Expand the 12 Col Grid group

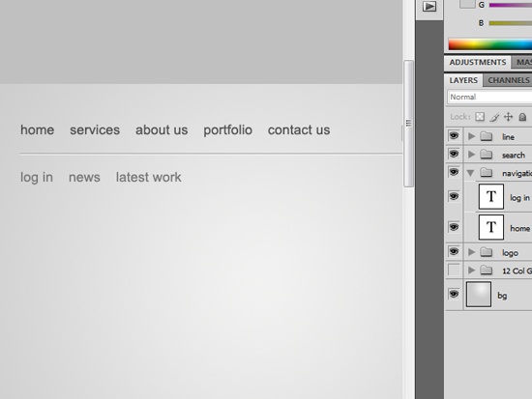[x=471, y=271]
